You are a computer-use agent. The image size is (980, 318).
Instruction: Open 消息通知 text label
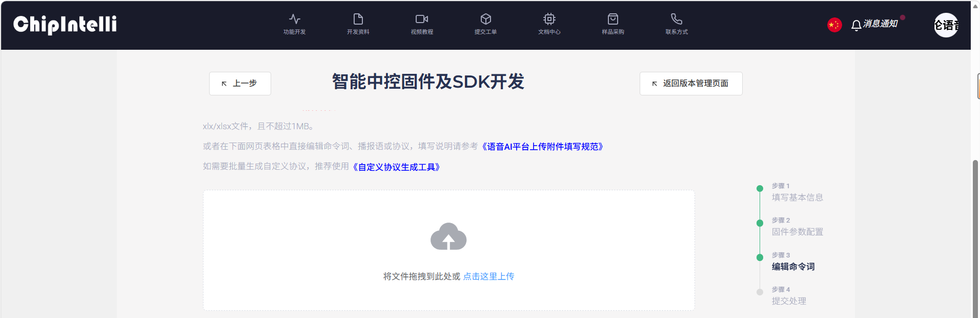coord(880,24)
